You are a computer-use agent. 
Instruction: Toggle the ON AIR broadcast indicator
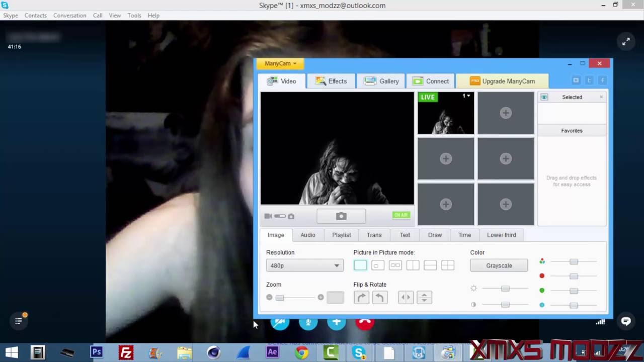(401, 215)
